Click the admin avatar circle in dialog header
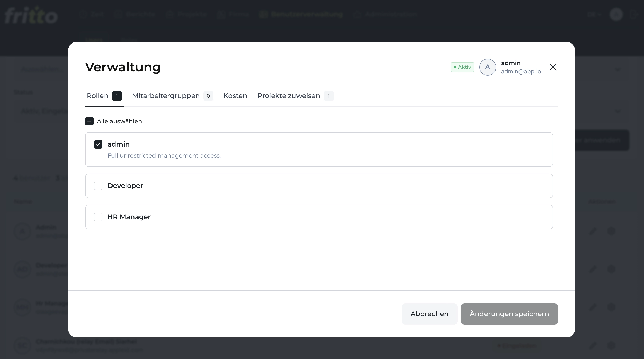 [488, 67]
